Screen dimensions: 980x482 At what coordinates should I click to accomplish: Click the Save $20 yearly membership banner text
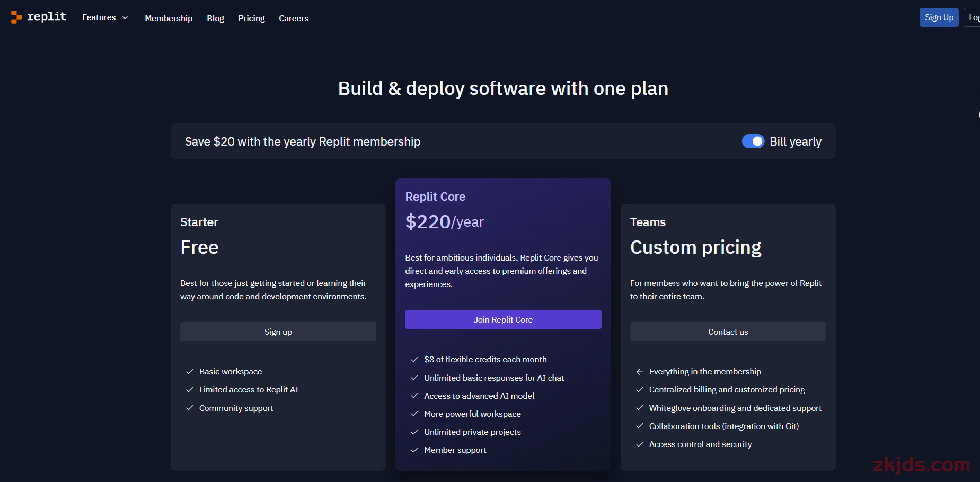[303, 141]
